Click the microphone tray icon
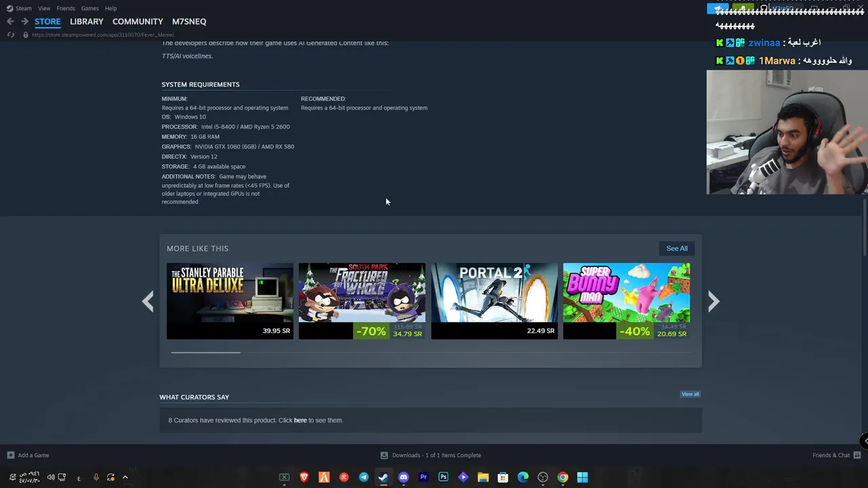 (96, 477)
